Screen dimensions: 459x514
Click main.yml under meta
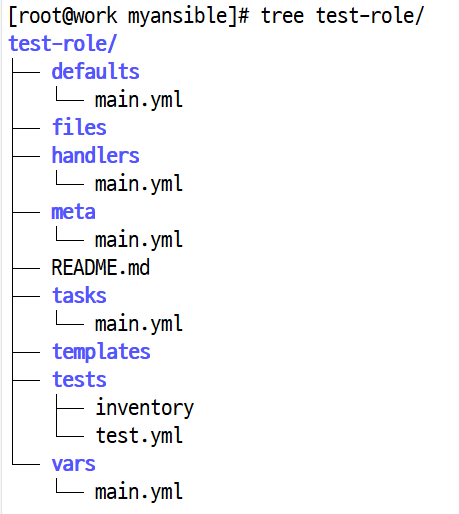pos(139,240)
